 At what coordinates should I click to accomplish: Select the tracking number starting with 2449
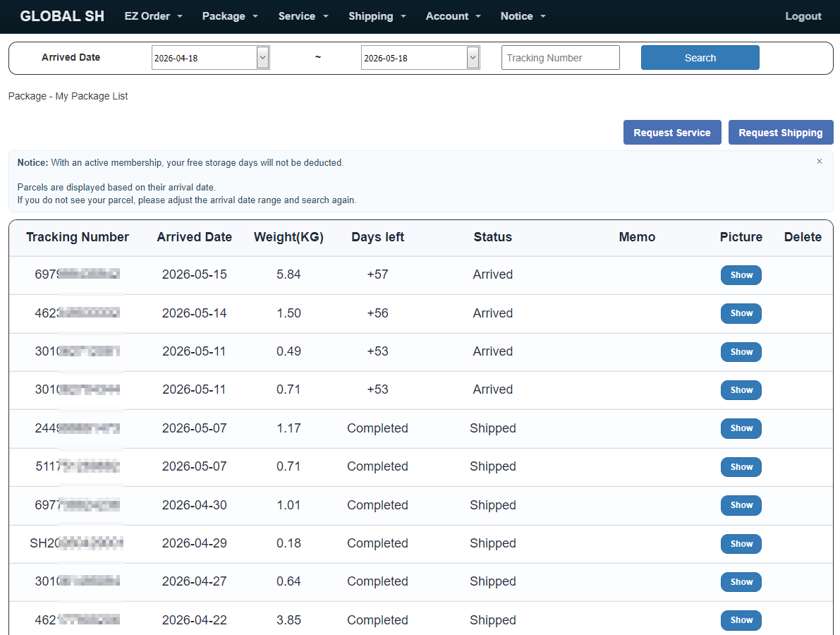(77, 428)
